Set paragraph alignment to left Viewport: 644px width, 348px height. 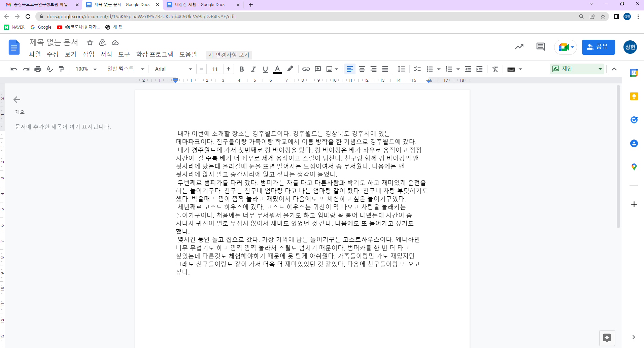[x=350, y=69]
